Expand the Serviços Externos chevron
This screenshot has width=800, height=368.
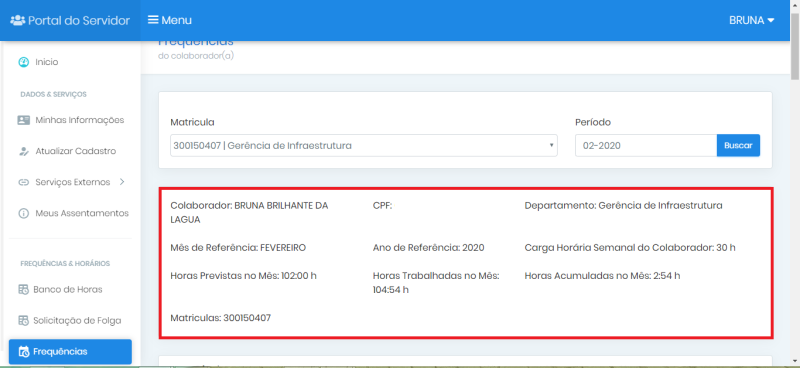tap(122, 182)
